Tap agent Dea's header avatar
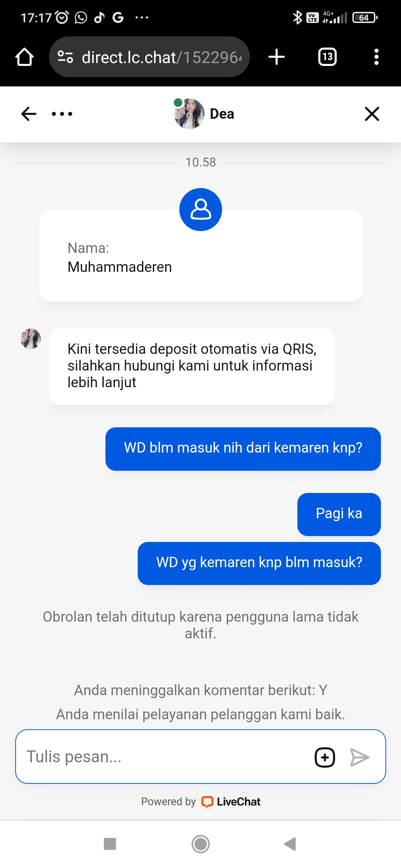This screenshot has width=401, height=868. (189, 114)
